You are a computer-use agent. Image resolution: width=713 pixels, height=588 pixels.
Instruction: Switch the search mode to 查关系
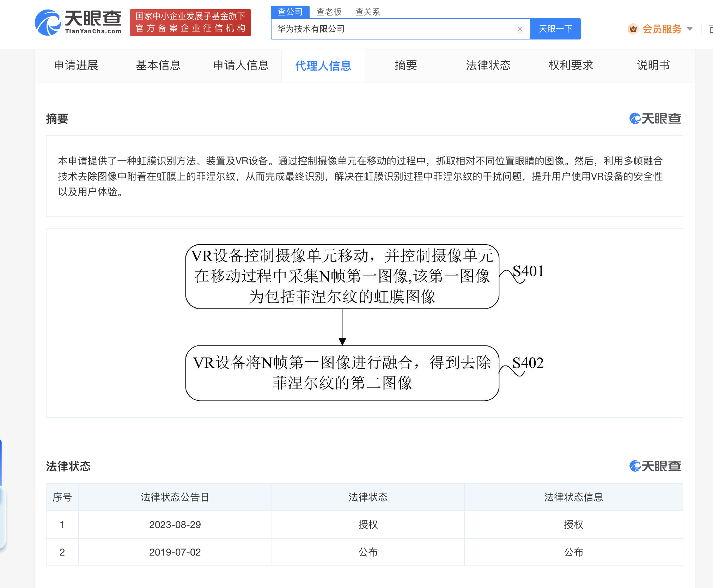(x=367, y=12)
